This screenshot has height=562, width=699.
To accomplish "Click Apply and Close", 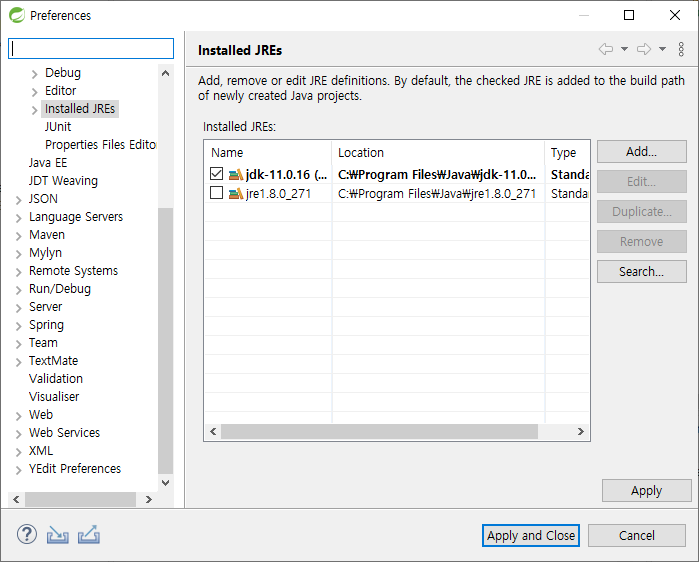I will pos(530,535).
